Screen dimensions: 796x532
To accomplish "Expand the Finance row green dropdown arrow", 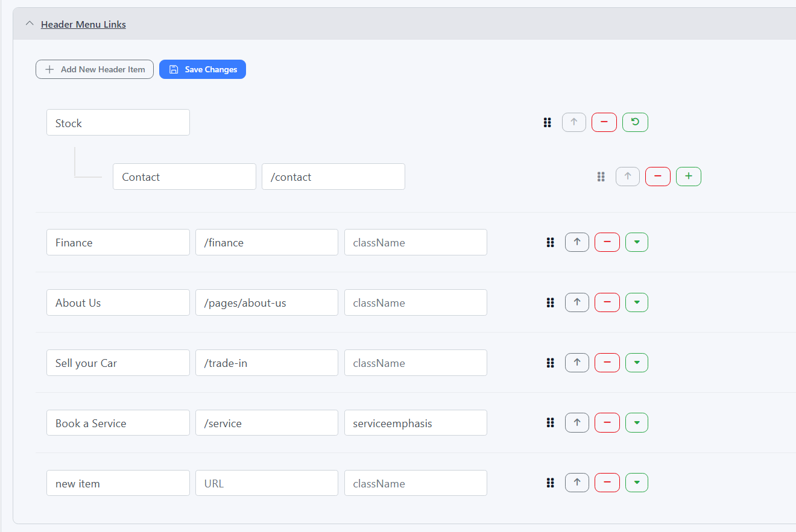I will pyautogui.click(x=636, y=242).
